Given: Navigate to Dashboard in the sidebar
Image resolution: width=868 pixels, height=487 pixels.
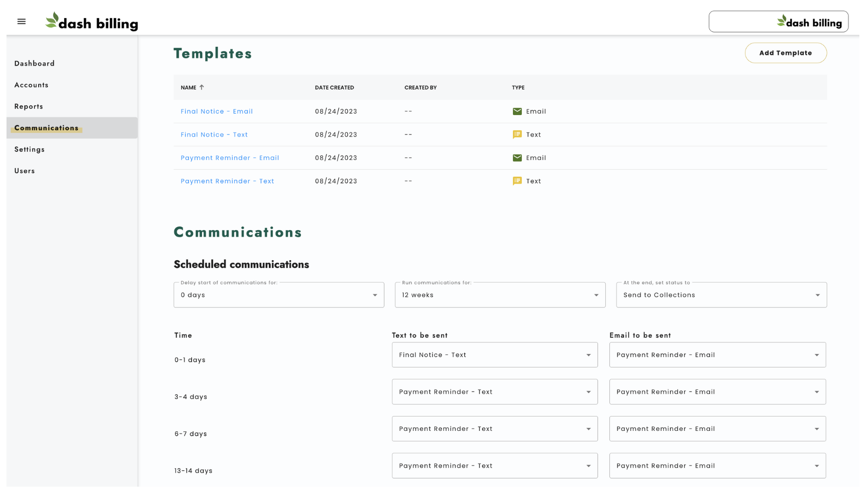Looking at the screenshot, I should [34, 63].
